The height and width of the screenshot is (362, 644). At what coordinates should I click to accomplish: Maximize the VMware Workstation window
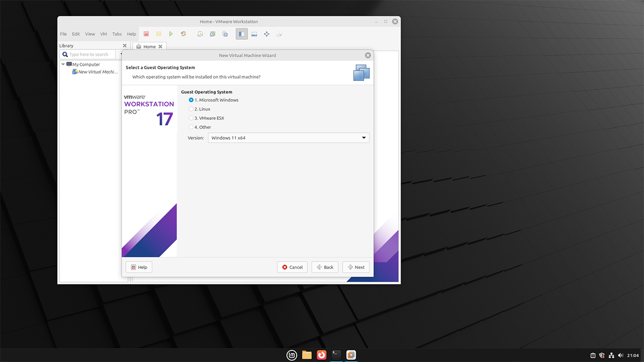coord(386,22)
